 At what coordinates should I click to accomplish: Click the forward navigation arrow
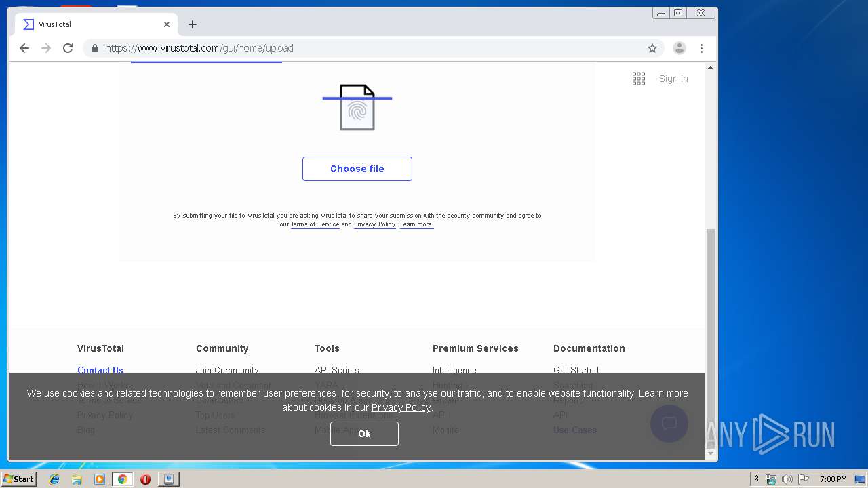pyautogui.click(x=46, y=48)
